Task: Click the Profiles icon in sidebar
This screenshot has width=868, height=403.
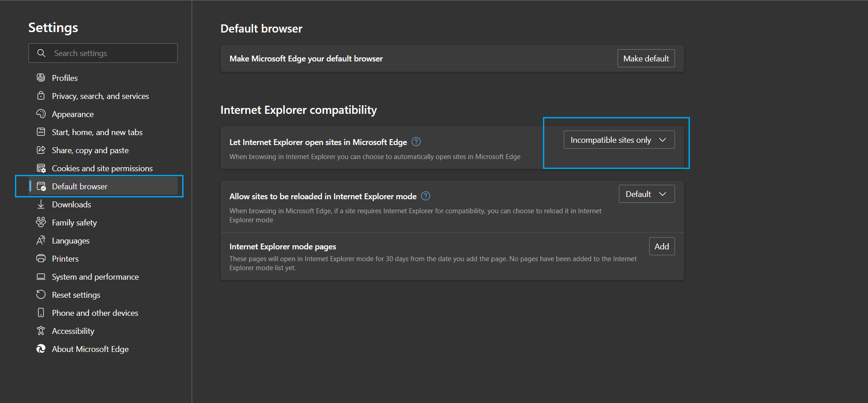Action: tap(41, 77)
